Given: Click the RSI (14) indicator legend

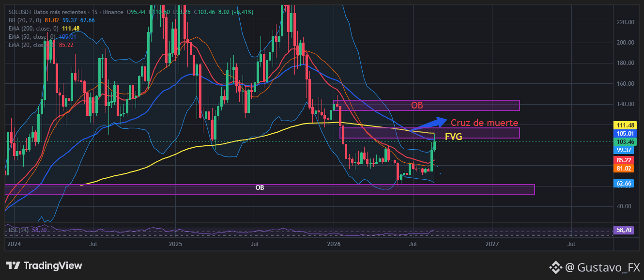Looking at the screenshot, I should (18, 230).
